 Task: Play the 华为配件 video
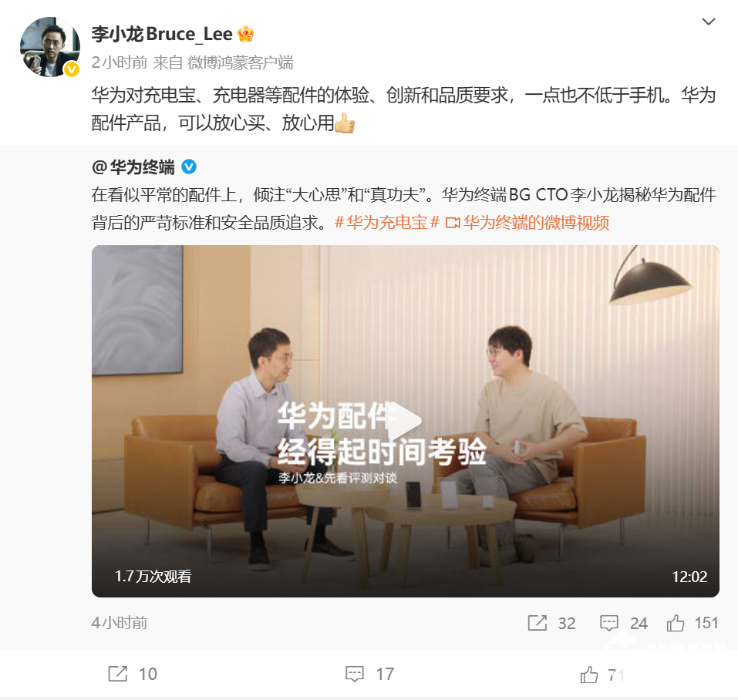[x=405, y=420]
